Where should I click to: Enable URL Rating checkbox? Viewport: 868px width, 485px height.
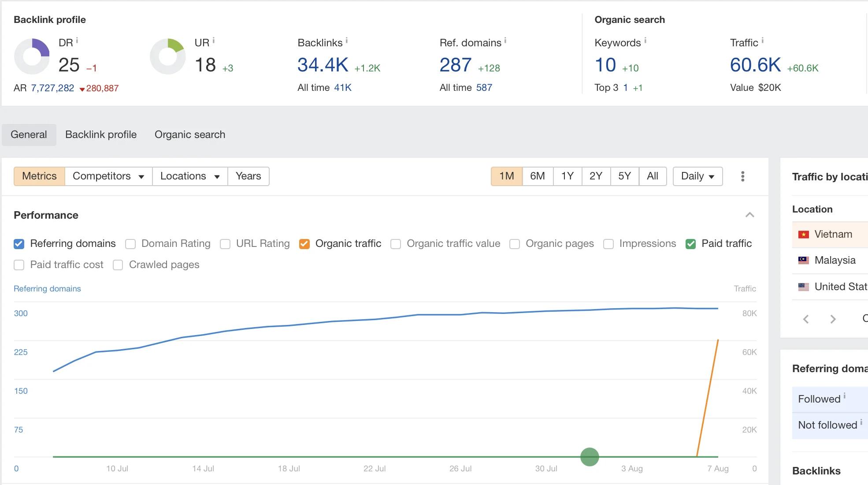[x=225, y=244]
